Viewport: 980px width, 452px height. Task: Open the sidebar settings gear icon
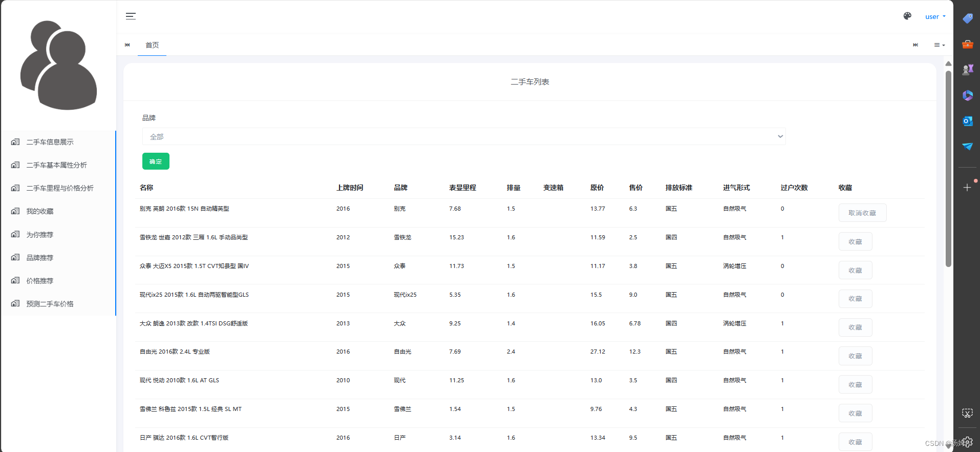(967, 442)
